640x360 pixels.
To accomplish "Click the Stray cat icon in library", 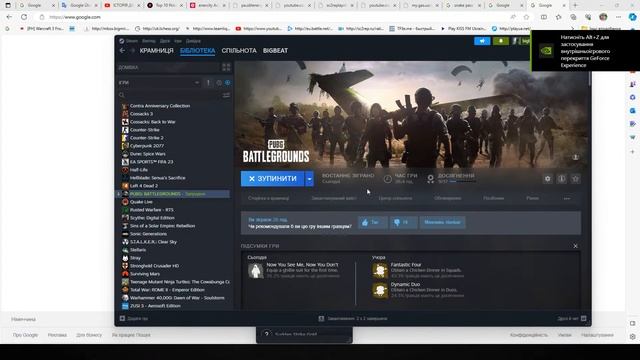I will 125,258.
